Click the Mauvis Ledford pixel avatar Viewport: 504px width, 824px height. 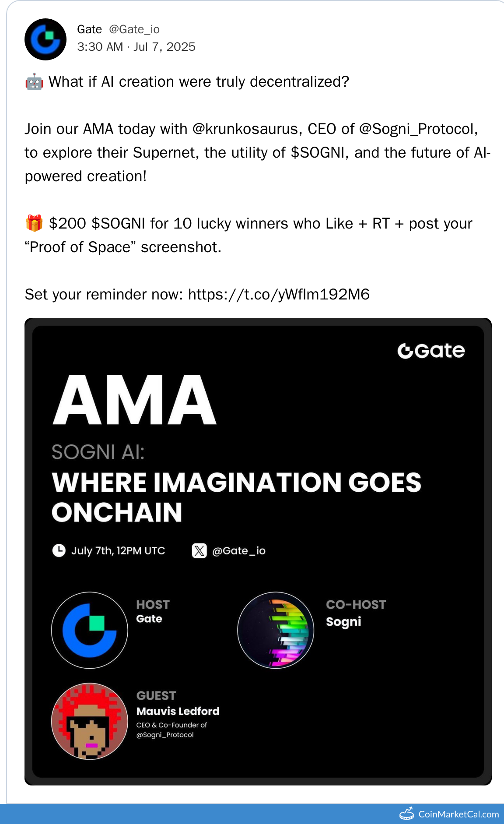coord(90,721)
